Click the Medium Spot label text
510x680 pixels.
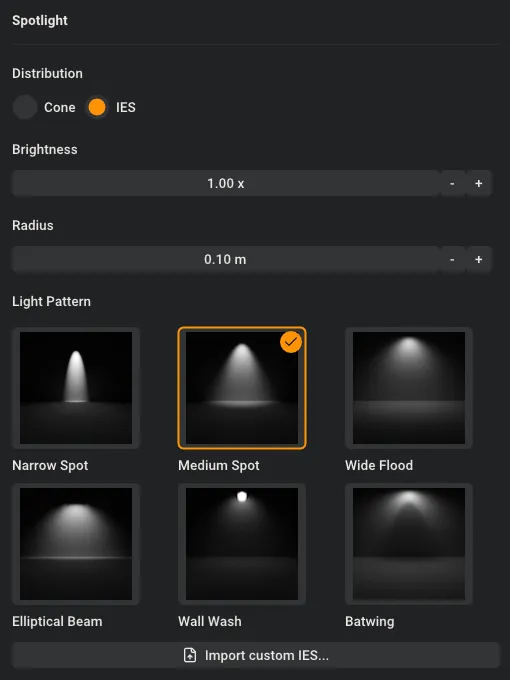pos(219,465)
